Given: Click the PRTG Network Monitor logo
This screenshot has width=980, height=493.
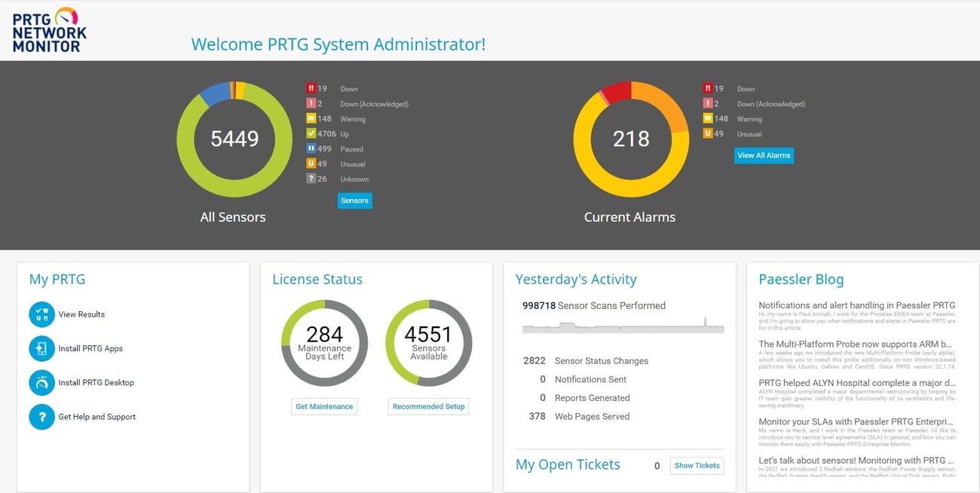Looking at the screenshot, I should click(47, 30).
